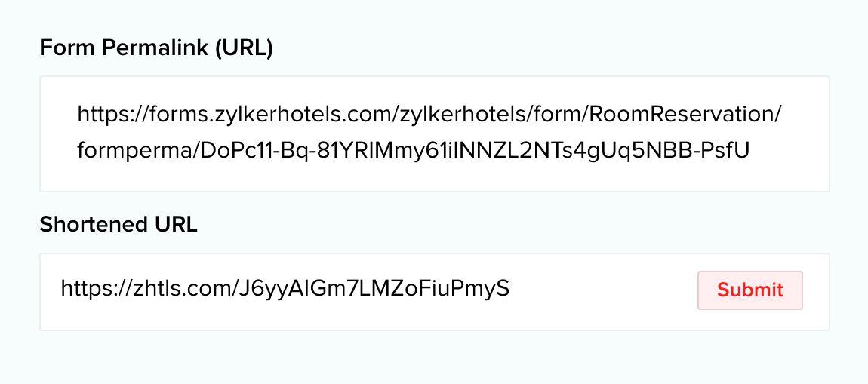
Task: Click the empty space left of Submit
Action: pos(604,291)
